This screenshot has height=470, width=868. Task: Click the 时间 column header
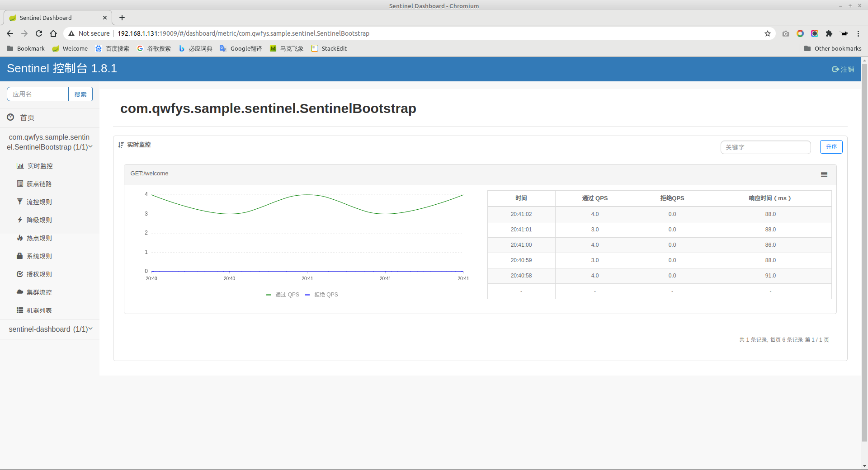coord(521,198)
